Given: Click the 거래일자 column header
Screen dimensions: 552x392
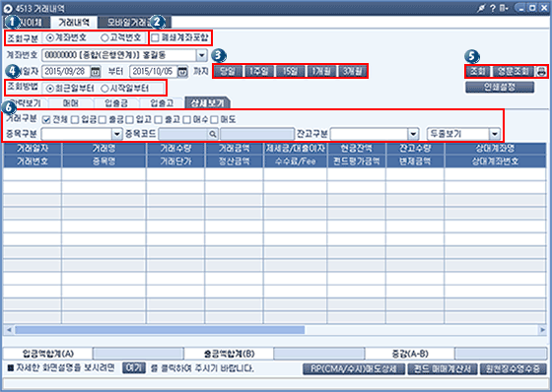Looking at the screenshot, I should tap(33, 148).
